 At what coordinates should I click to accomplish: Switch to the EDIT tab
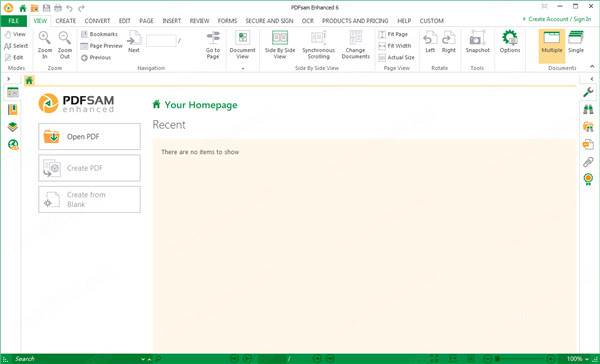click(125, 21)
